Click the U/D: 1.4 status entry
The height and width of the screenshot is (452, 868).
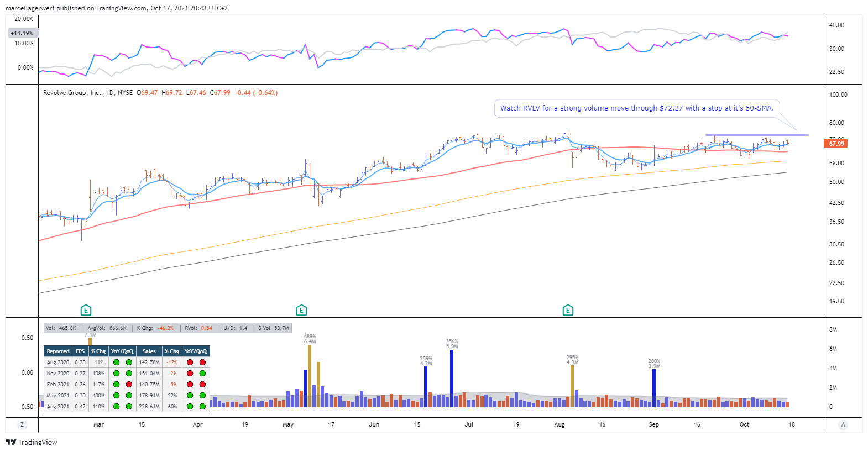[x=236, y=328]
